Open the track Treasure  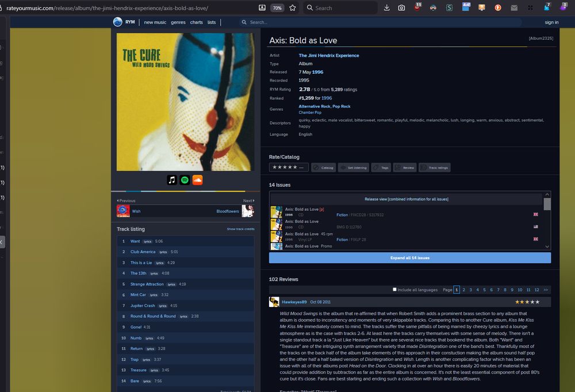click(138, 370)
